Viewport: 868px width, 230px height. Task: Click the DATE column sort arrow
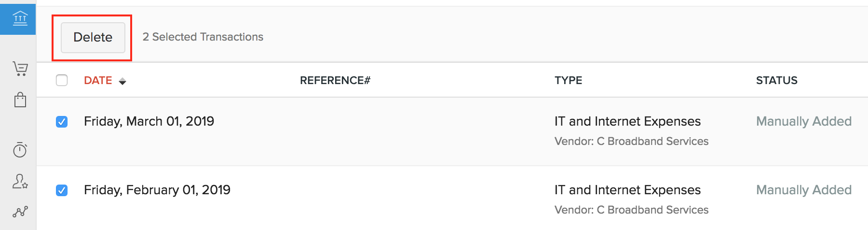(x=122, y=81)
